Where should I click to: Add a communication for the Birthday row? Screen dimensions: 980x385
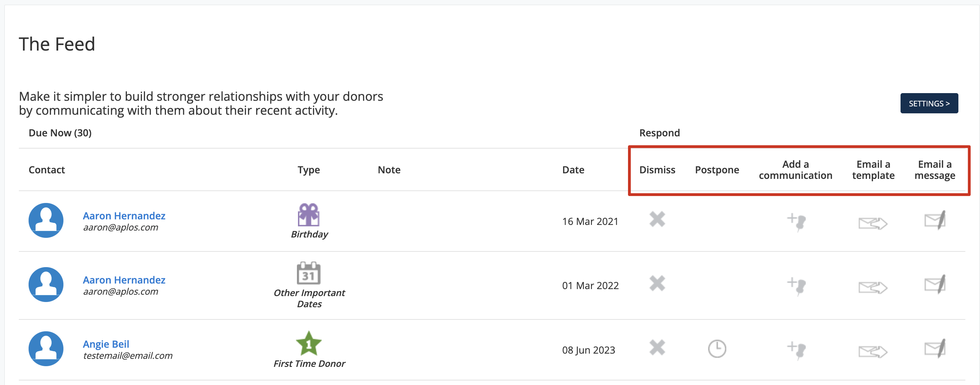tap(796, 222)
